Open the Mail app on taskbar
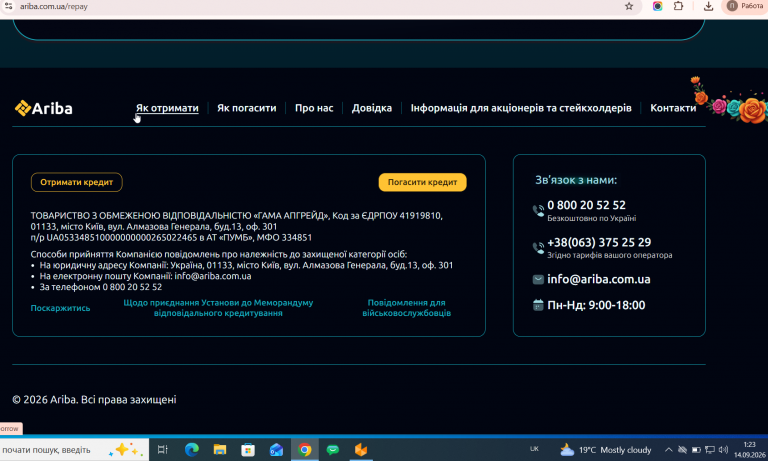Screen dimensions: 768x461 tap(276, 450)
